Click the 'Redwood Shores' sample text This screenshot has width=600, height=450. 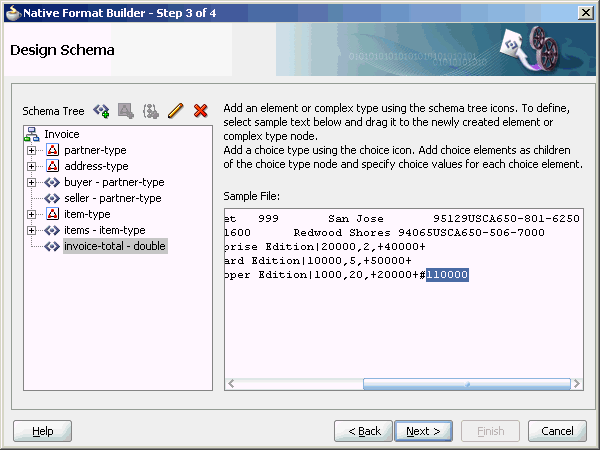(x=342, y=233)
